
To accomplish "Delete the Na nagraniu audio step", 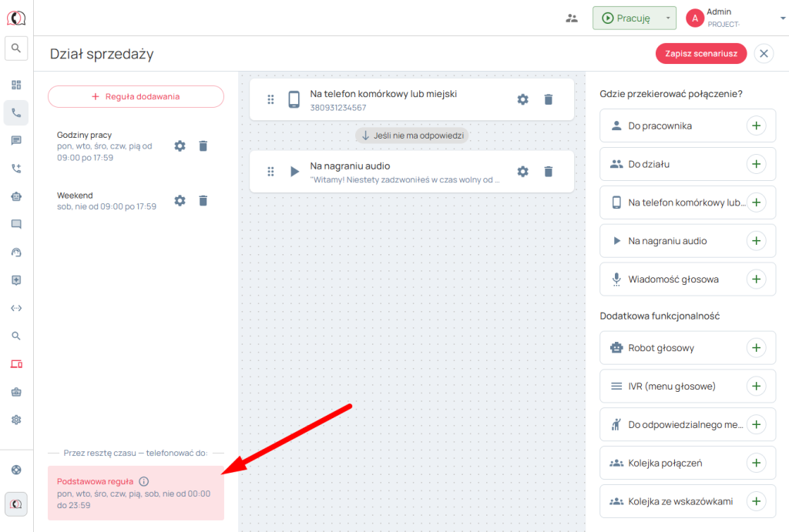I will [x=549, y=172].
